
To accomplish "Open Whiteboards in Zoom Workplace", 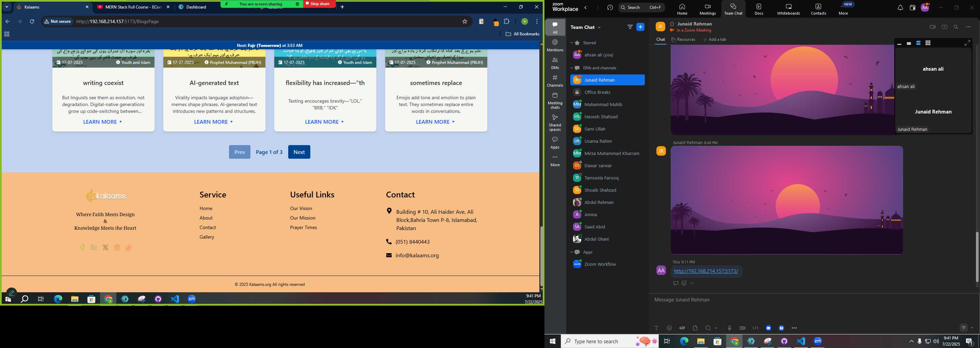I will 788,9.
